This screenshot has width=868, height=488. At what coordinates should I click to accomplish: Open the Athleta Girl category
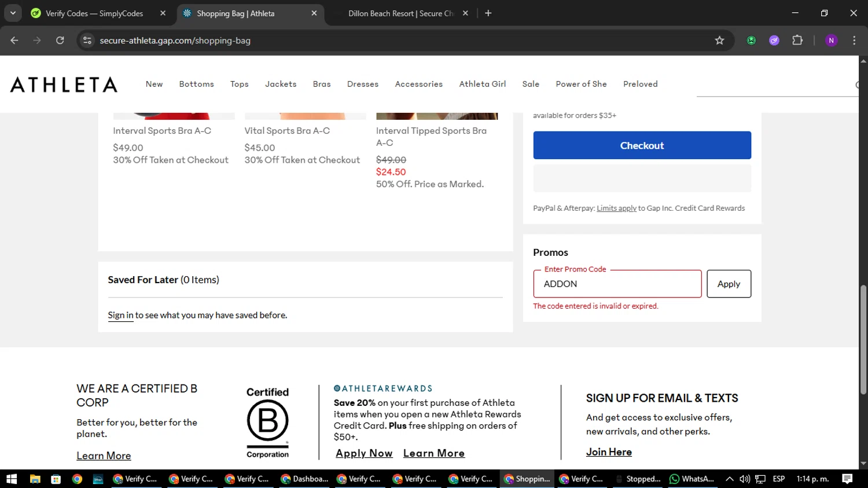[x=483, y=84]
